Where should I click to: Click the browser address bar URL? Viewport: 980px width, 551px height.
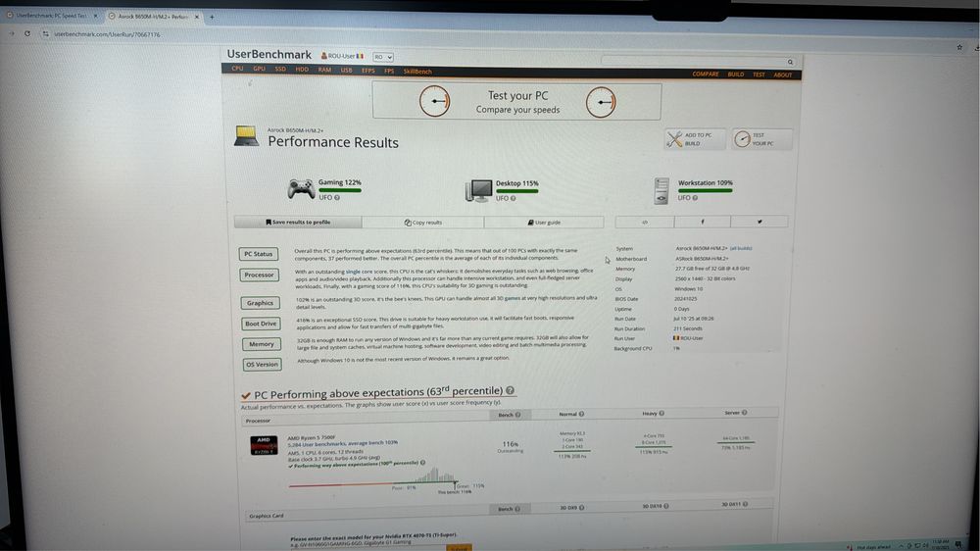click(107, 34)
